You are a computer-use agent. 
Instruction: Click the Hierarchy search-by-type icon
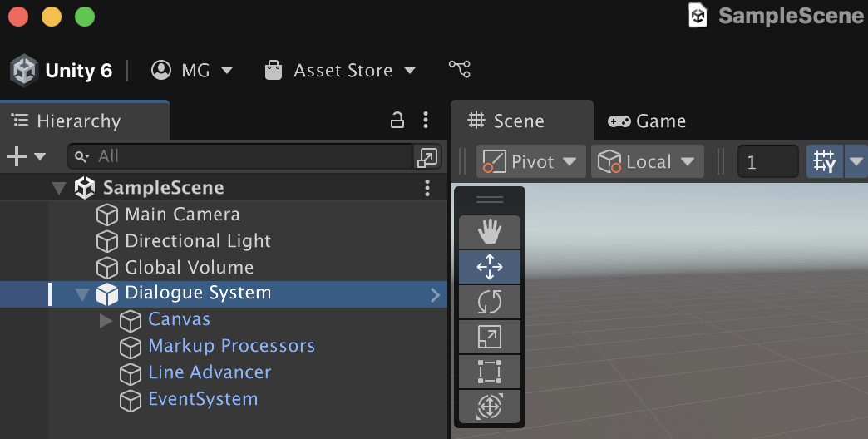pyautogui.click(x=82, y=156)
